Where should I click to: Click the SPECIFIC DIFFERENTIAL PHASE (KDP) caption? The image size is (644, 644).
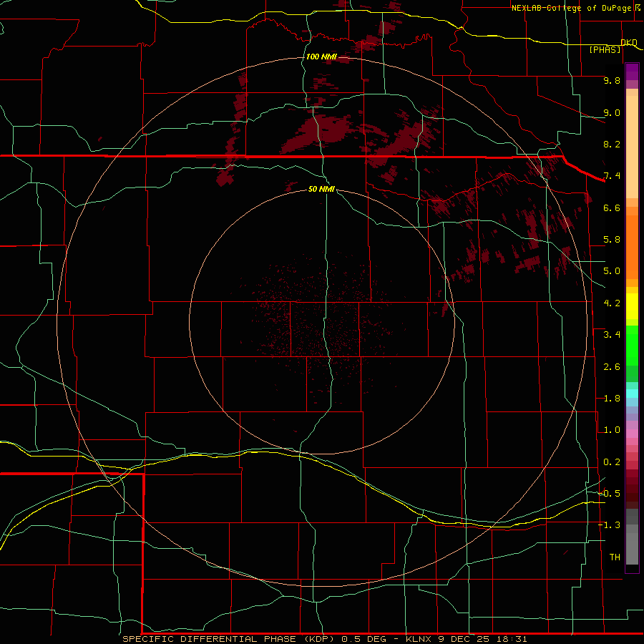(x=229, y=639)
